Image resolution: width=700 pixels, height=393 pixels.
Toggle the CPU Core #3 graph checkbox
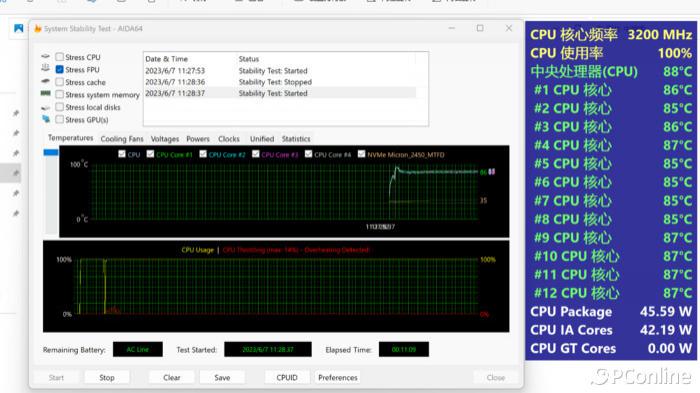[x=256, y=154]
